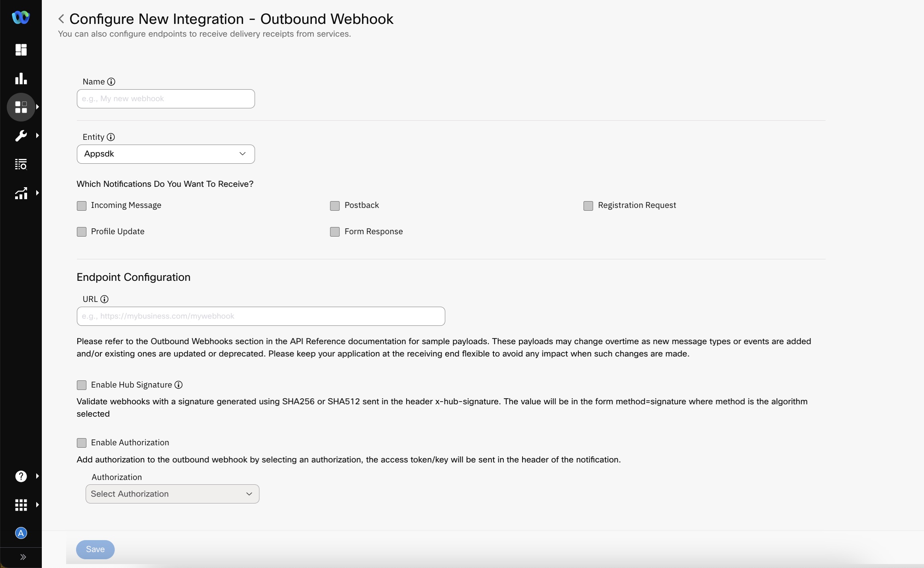Click the webhook URL input field

point(260,316)
